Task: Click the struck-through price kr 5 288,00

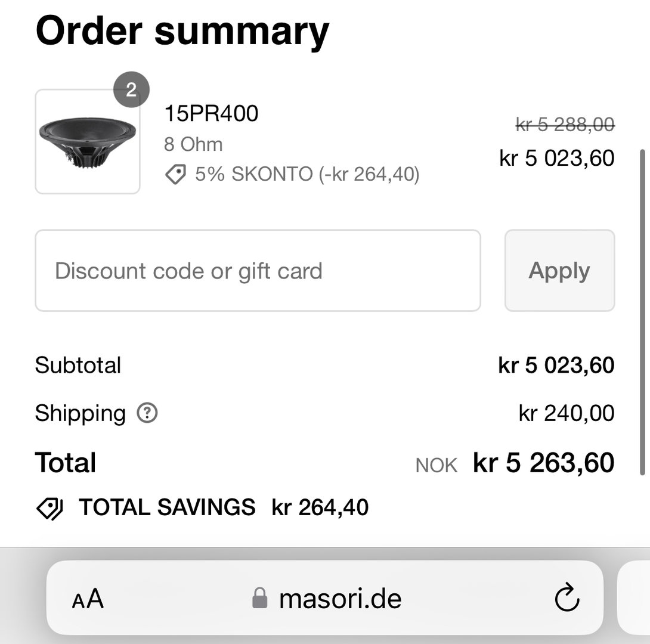Action: 565,125
